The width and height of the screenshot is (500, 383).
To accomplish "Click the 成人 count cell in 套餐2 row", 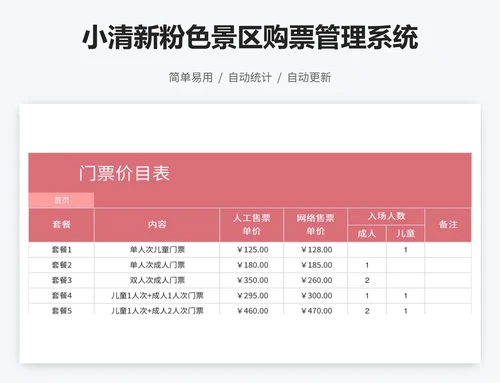I will coord(367,265).
